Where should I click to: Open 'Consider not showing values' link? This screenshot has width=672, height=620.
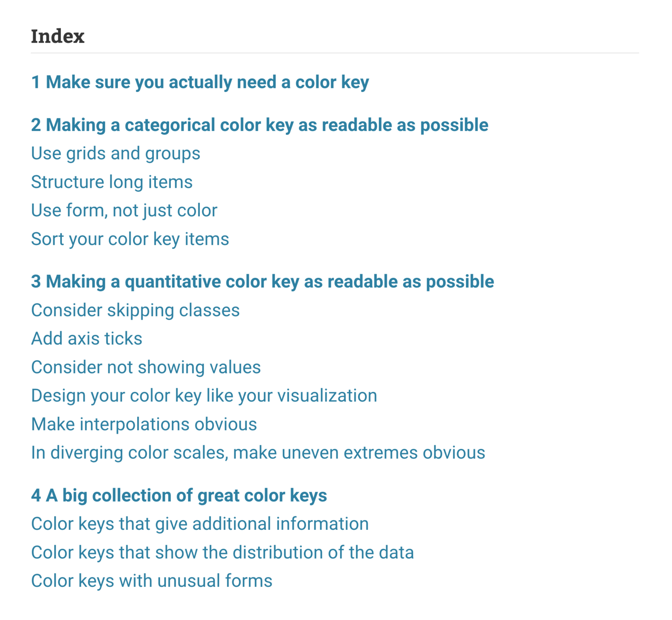[x=146, y=367]
